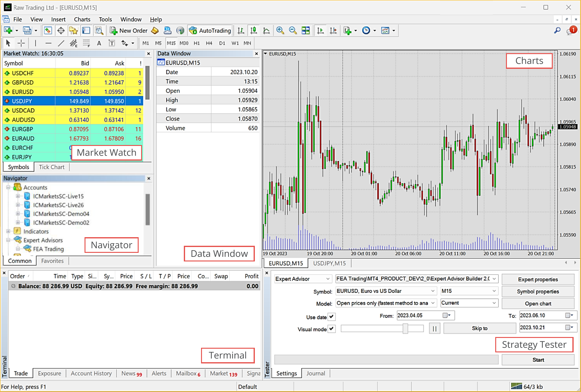Switch timeframe to H4

(209, 43)
